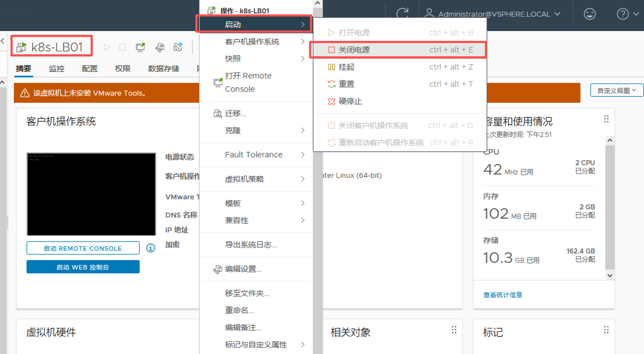
Task: Open the edit settings toolbar icon
Action: [160, 47]
